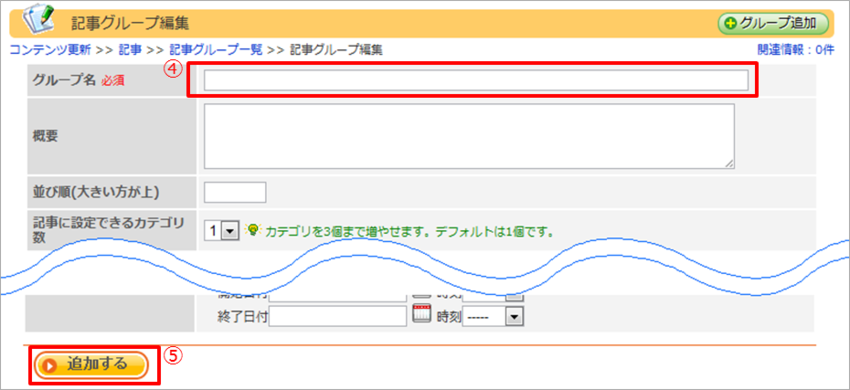Open the コンテンツ更新 breadcrumb link

[50, 50]
